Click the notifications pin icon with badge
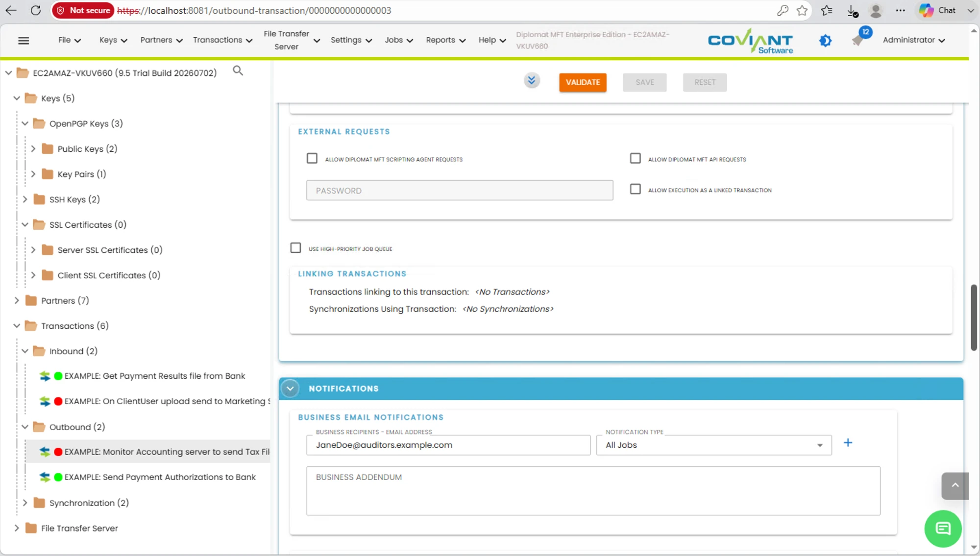 pos(858,39)
